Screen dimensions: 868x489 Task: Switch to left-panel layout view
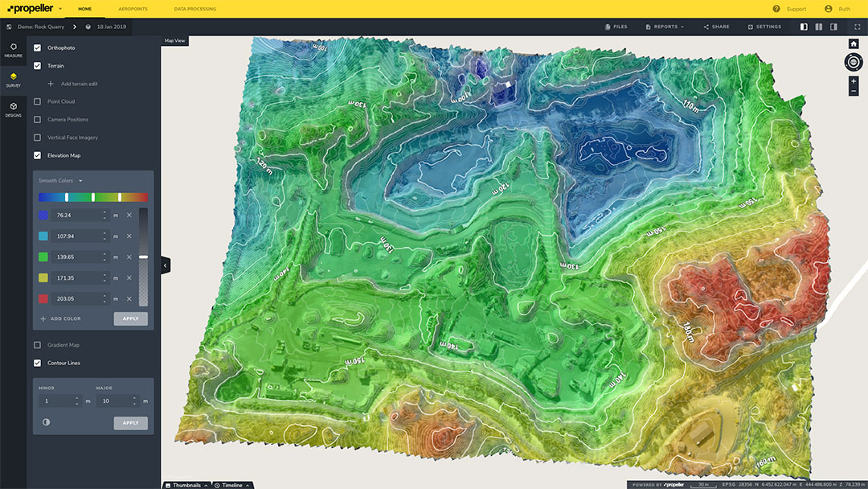(804, 27)
